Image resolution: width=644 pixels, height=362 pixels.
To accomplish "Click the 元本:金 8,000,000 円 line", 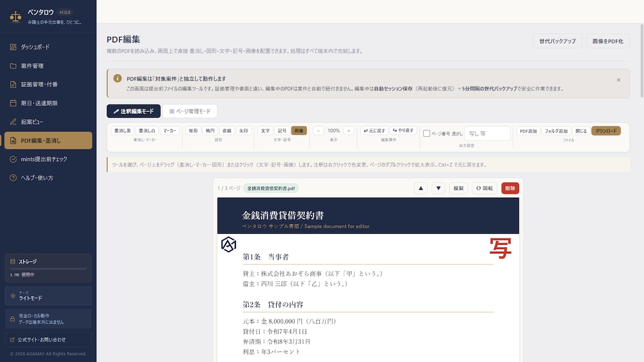I will (x=289, y=321).
